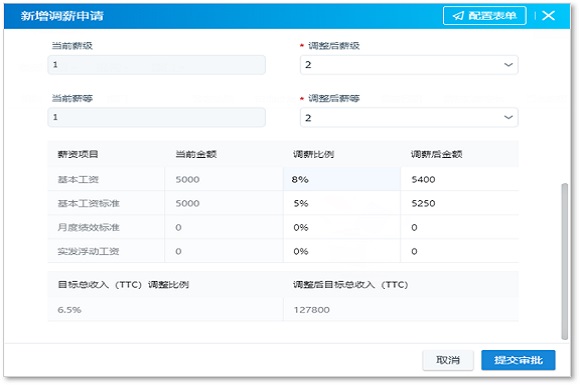Click the 调薪后金额 cell for 实发浮动工资
Image resolution: width=580 pixels, height=385 pixels.
point(460,251)
